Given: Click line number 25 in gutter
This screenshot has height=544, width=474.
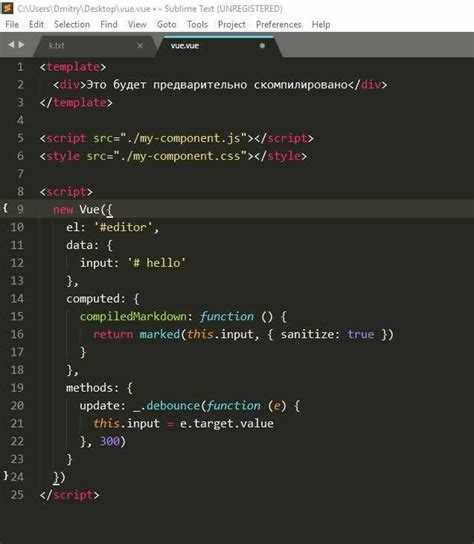Looking at the screenshot, I should click(17, 494).
